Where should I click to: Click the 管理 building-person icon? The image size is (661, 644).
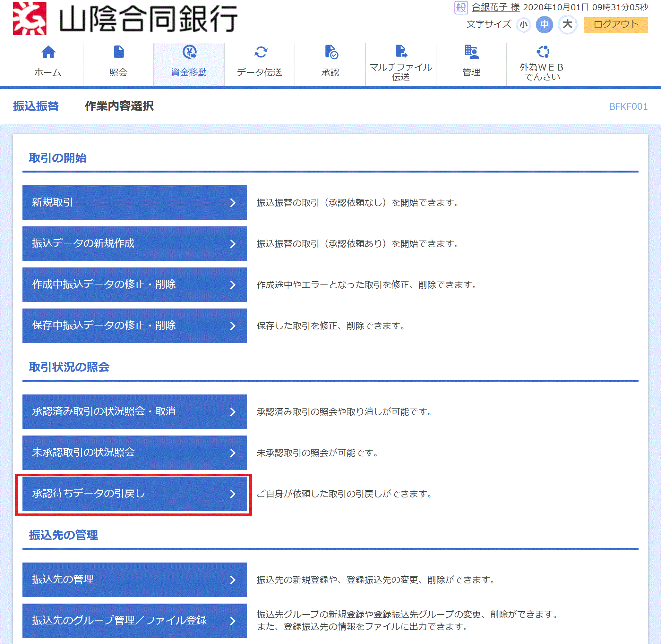pos(471,52)
